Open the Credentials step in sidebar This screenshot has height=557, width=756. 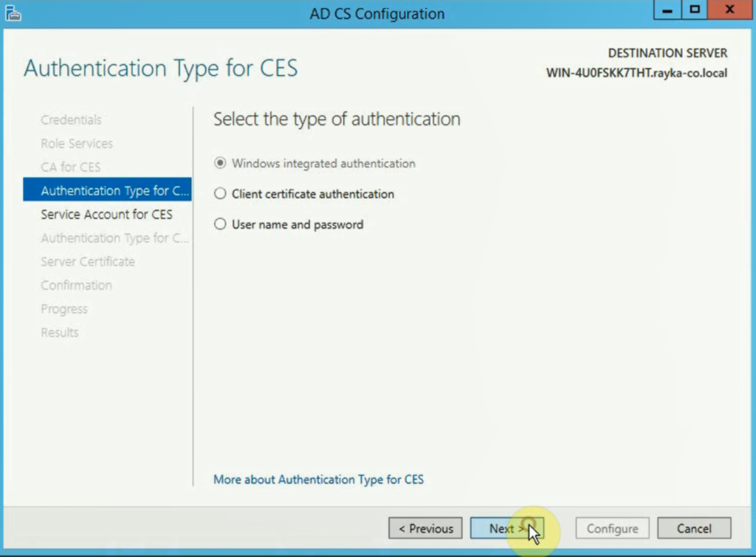point(71,120)
